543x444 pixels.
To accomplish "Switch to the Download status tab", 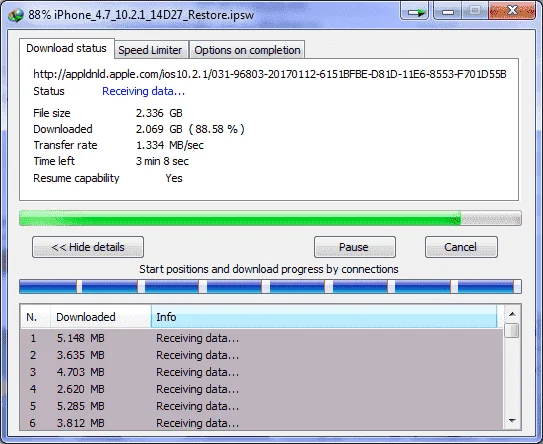I will point(66,48).
